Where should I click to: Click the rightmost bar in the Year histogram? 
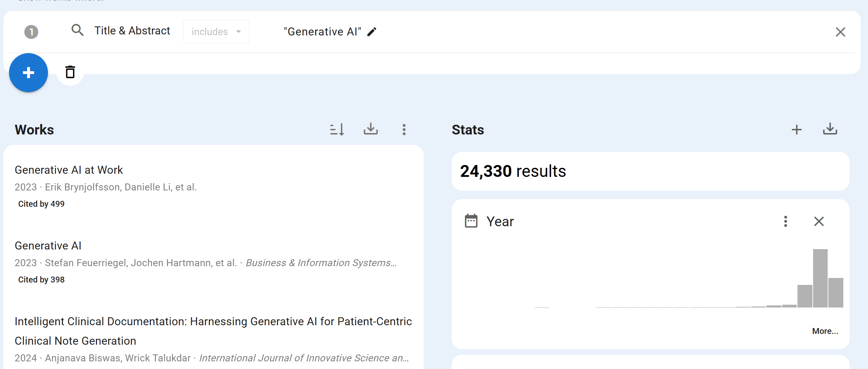click(x=836, y=293)
